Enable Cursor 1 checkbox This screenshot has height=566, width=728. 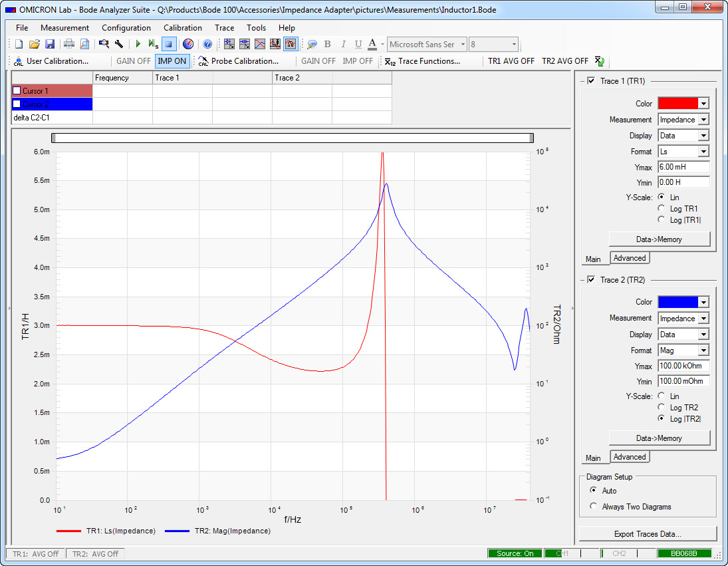click(x=17, y=90)
